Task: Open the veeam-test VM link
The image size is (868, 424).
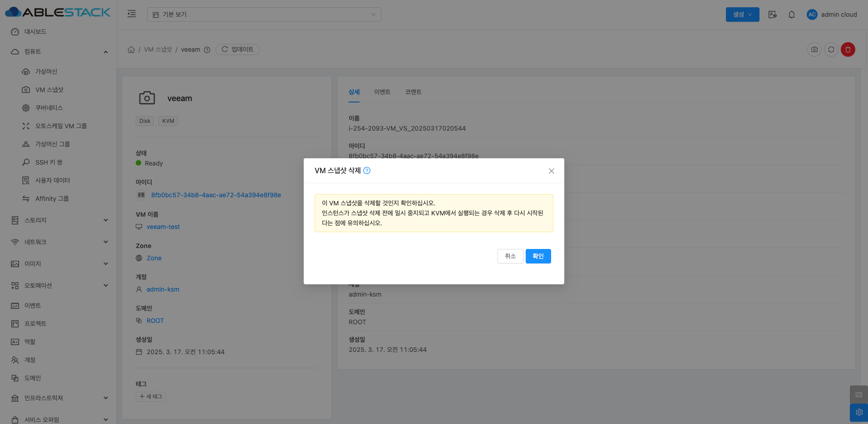Action: click(x=163, y=227)
